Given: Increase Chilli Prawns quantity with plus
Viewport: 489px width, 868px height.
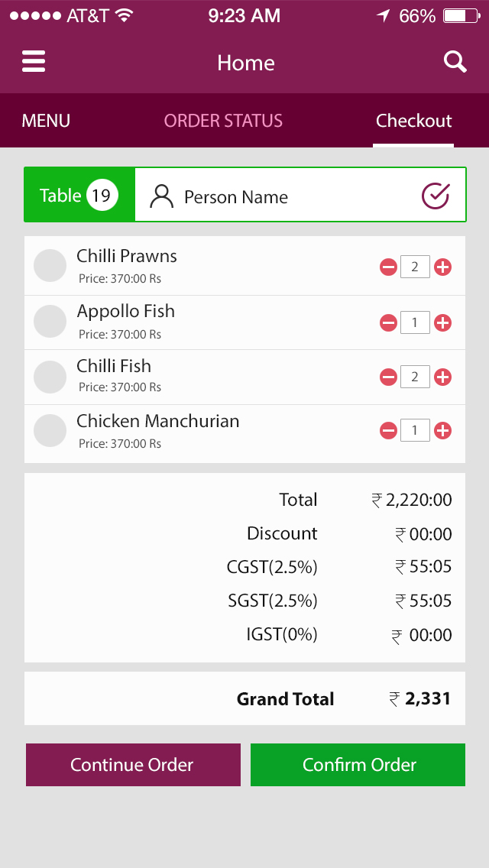Looking at the screenshot, I should click(442, 267).
